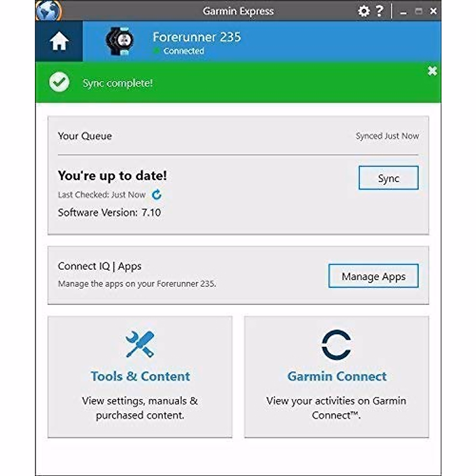Click the wrench and screwdriver tools icon
The image size is (476, 476).
[x=140, y=344]
